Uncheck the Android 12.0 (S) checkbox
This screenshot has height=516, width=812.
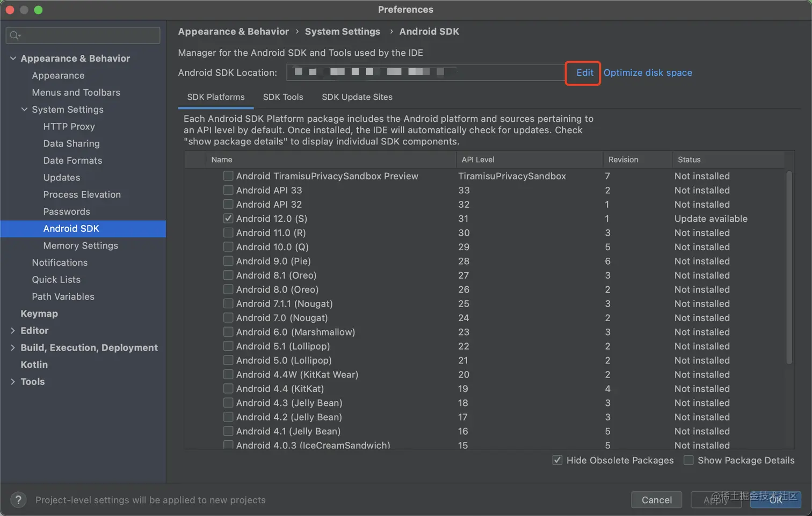pos(228,219)
